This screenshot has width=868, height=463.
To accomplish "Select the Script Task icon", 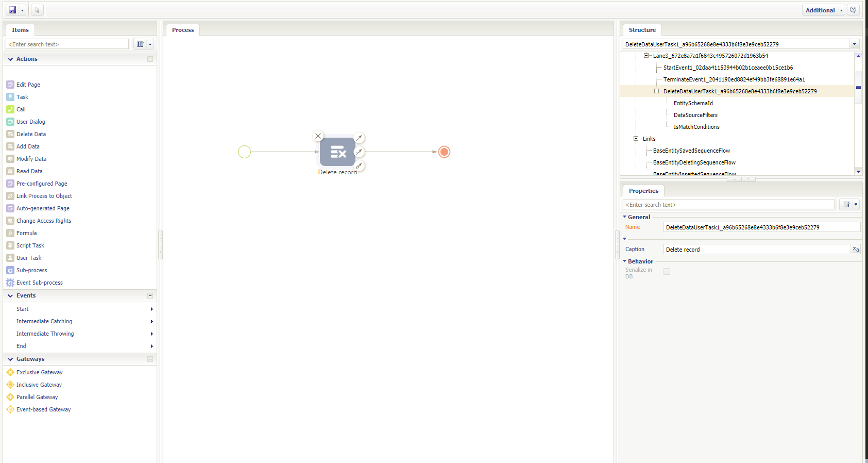I will click(x=10, y=245).
